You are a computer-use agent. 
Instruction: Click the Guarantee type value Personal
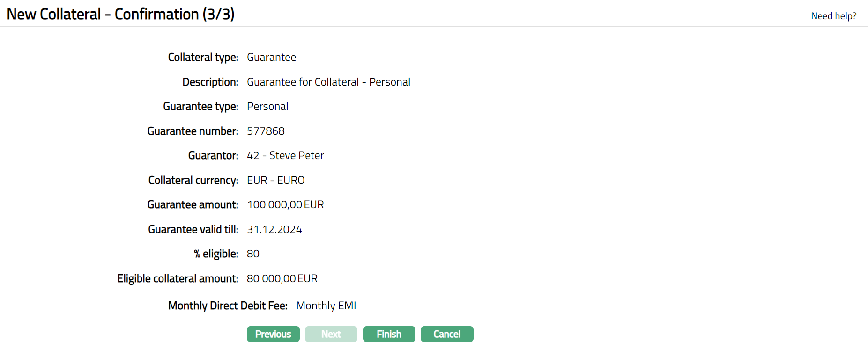(267, 106)
